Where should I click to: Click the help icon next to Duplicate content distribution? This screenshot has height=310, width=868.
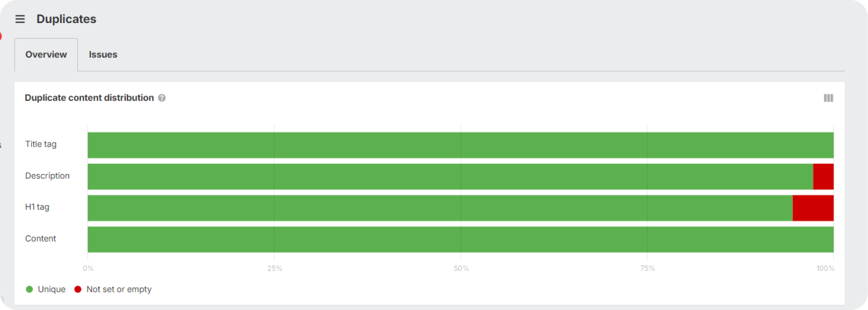(x=162, y=98)
